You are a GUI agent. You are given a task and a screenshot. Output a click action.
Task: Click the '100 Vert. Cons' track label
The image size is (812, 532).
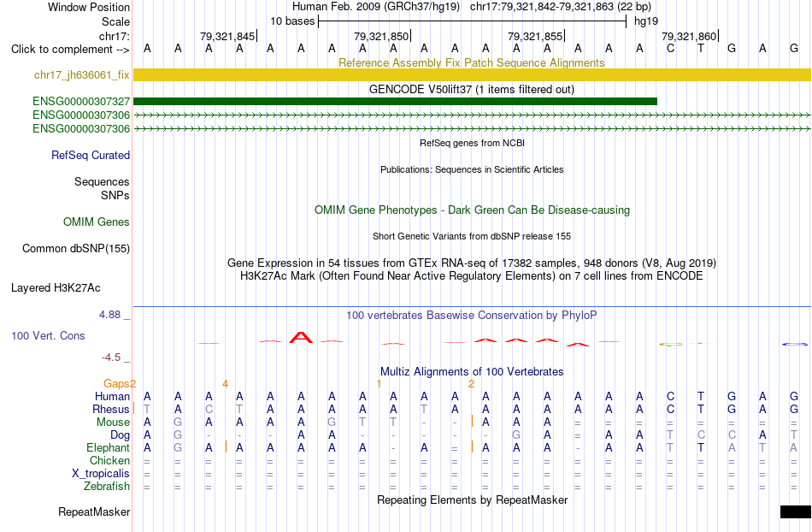(48, 335)
